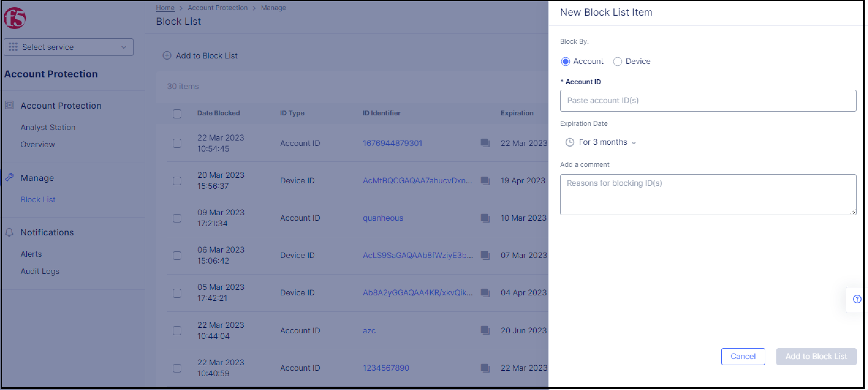868x390 pixels.
Task: Click the wrench icon next to Manage
Action: point(9,178)
